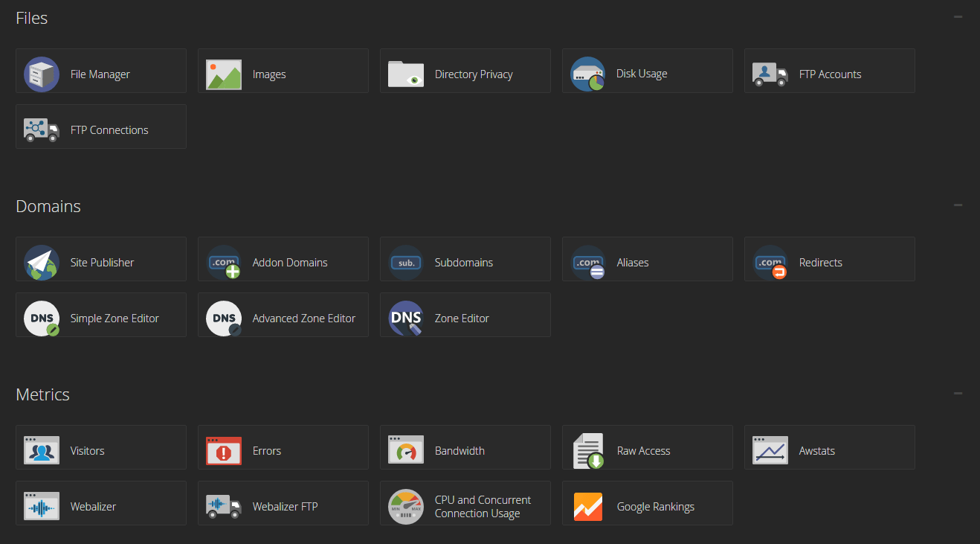980x544 pixels.
Task: Collapse the Files section
Action: tap(958, 17)
